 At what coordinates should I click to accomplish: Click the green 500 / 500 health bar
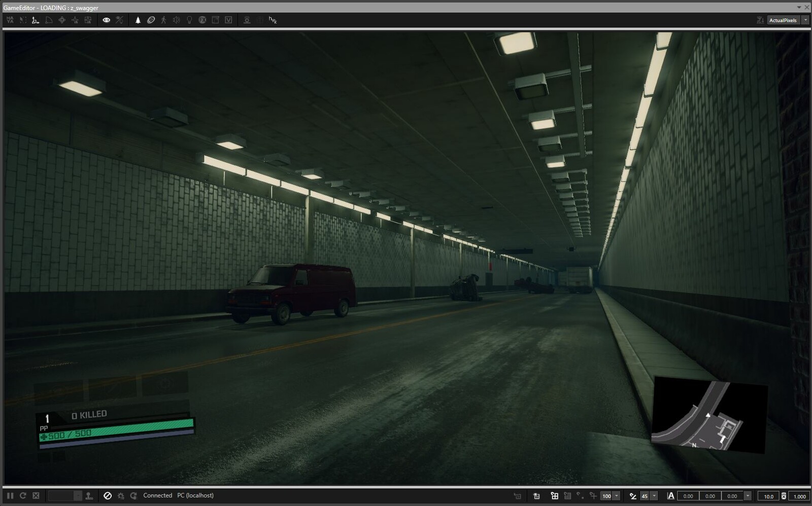click(116, 431)
